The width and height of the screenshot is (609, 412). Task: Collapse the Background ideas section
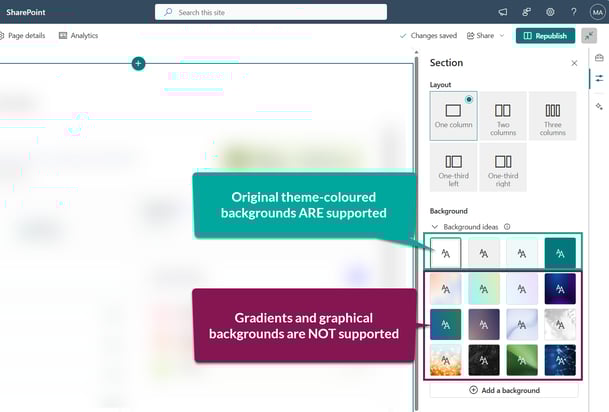(x=435, y=227)
